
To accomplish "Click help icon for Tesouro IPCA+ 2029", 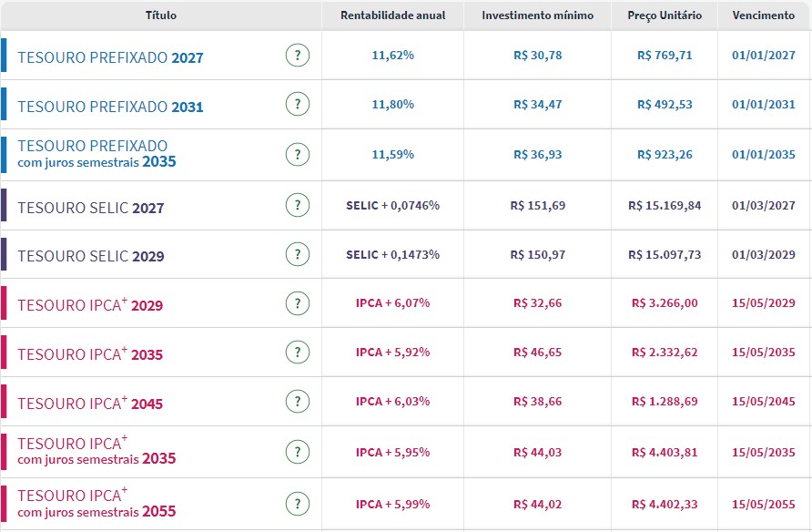I will (x=297, y=303).
